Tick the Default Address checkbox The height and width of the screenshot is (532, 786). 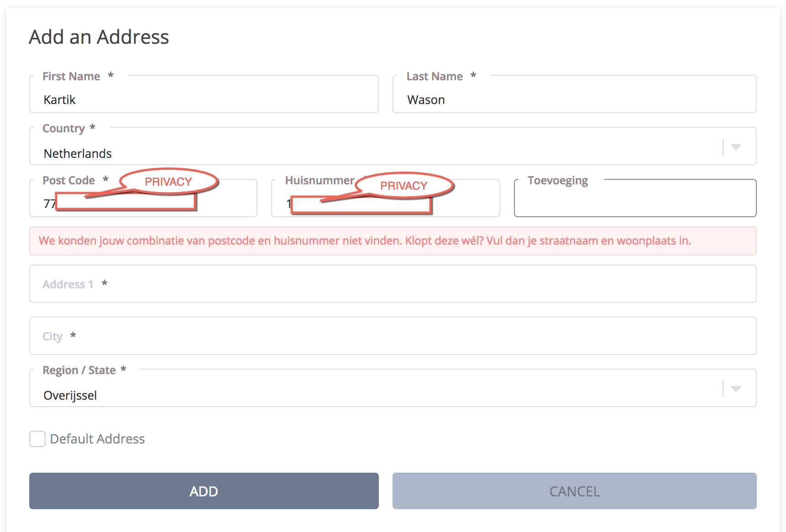pos(37,439)
